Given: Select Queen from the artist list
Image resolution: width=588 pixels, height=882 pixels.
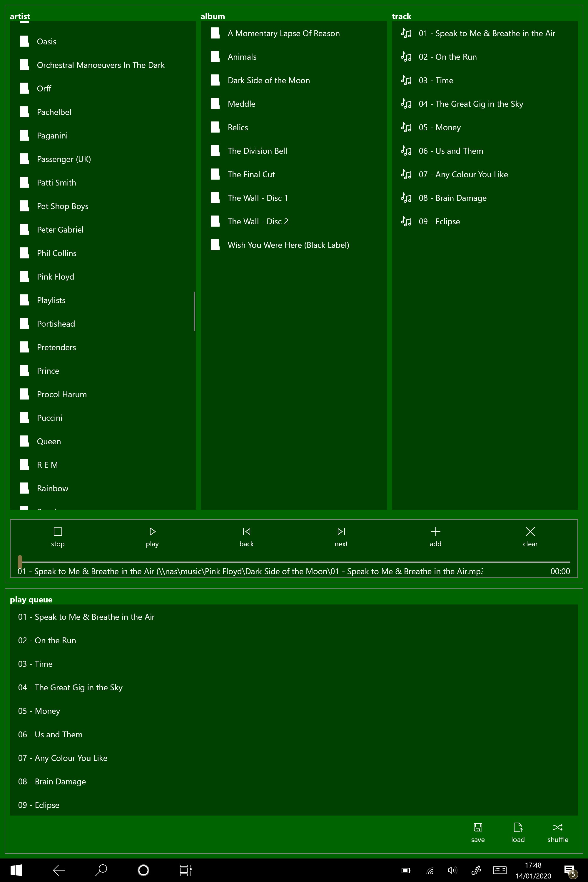Looking at the screenshot, I should [49, 441].
